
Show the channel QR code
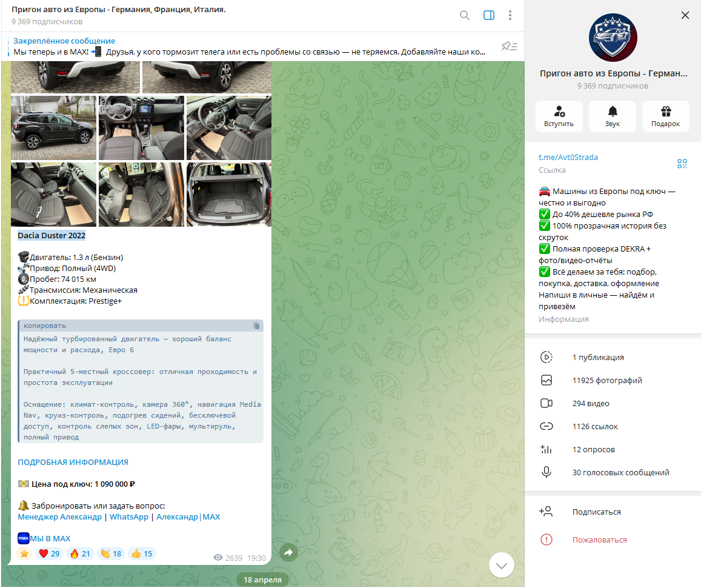pyautogui.click(x=682, y=164)
